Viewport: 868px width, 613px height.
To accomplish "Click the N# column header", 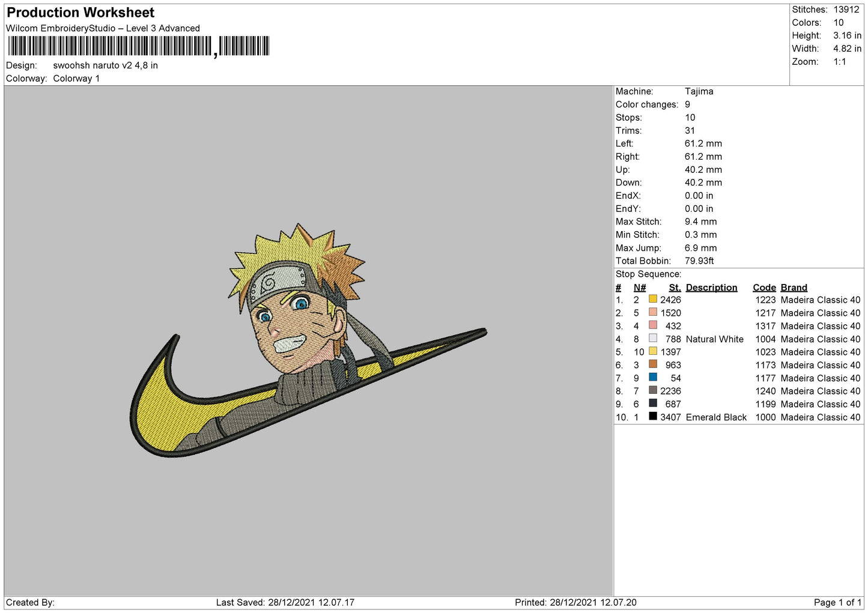I will (x=639, y=288).
